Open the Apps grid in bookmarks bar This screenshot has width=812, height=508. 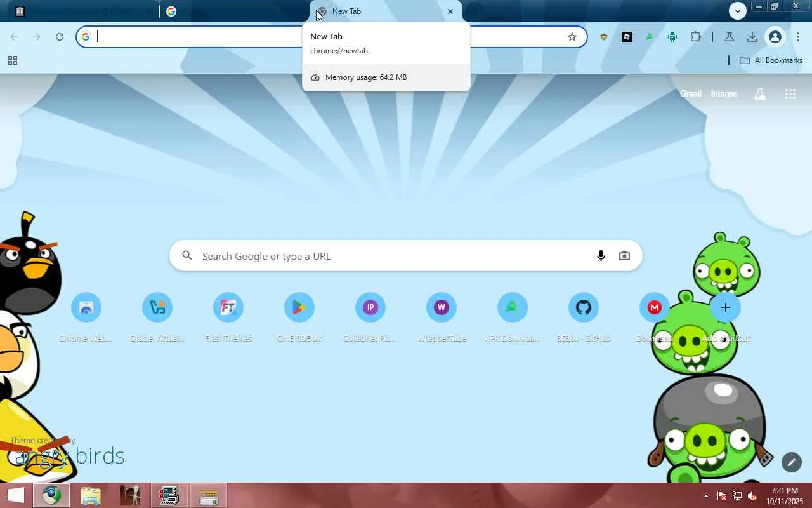pyautogui.click(x=12, y=60)
